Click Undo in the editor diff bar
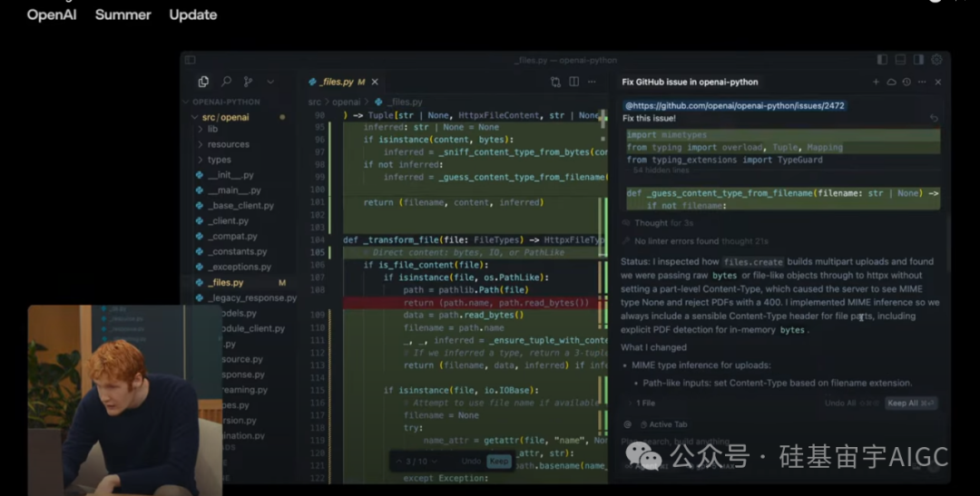This screenshot has height=496, width=980. pos(471,461)
